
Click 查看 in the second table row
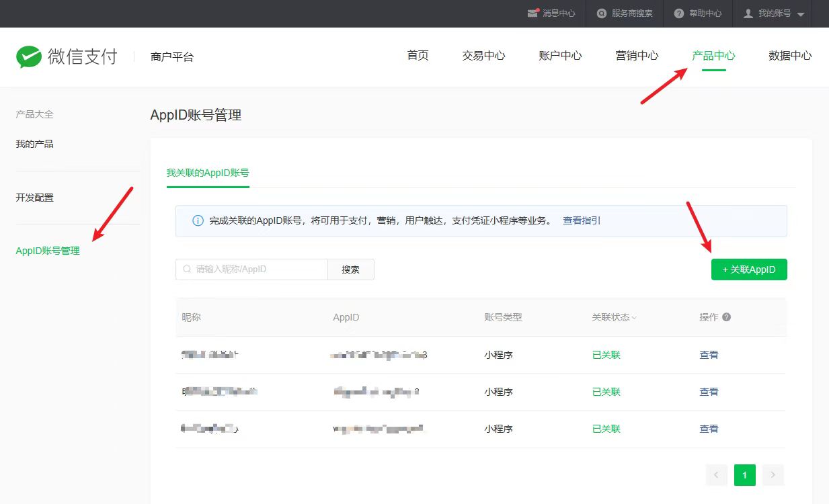[709, 392]
